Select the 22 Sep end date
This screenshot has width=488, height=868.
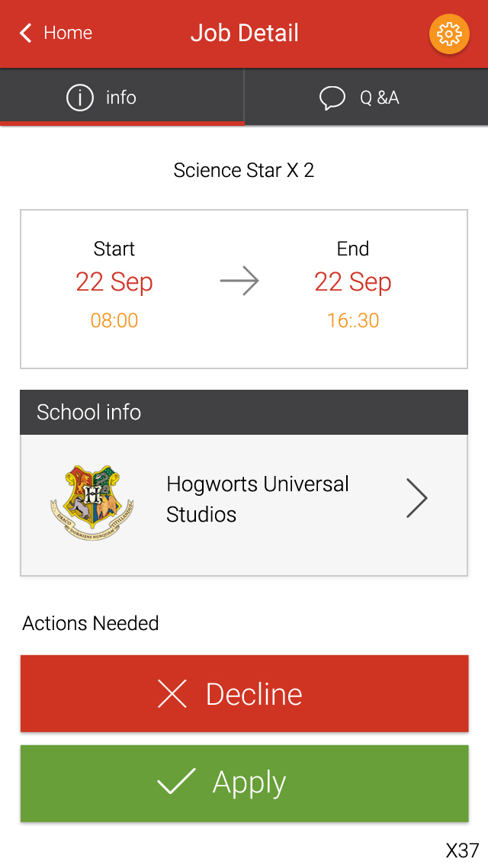click(353, 282)
